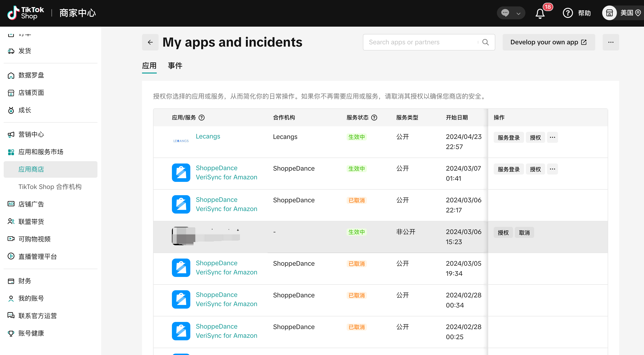Click the notification bell icon
This screenshot has width=644, height=355.
point(540,13)
